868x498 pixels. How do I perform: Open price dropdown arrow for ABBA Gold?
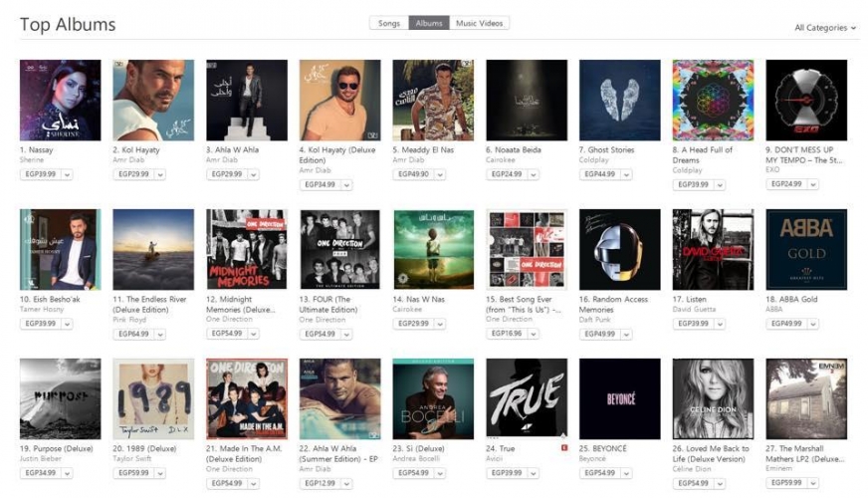point(813,324)
